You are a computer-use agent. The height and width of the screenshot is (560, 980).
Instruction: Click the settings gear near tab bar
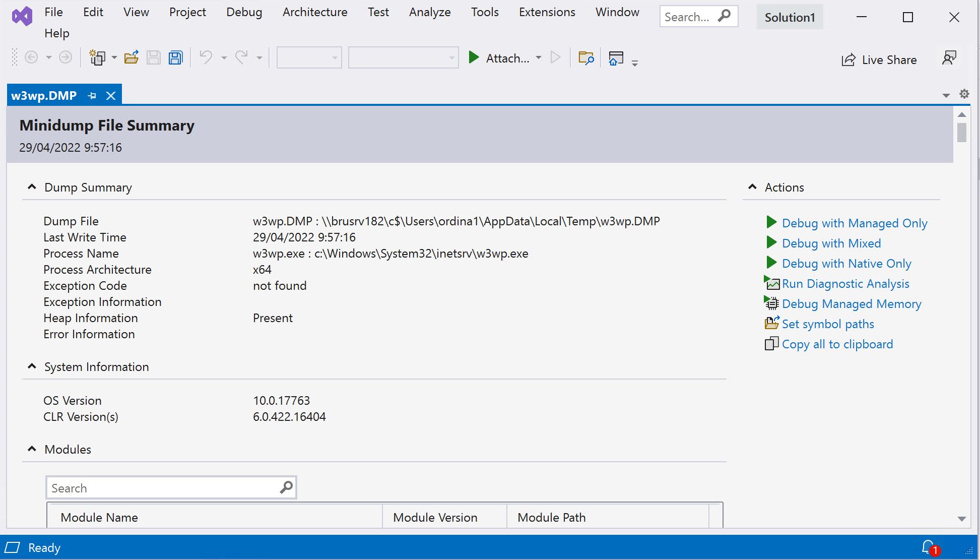click(x=964, y=94)
